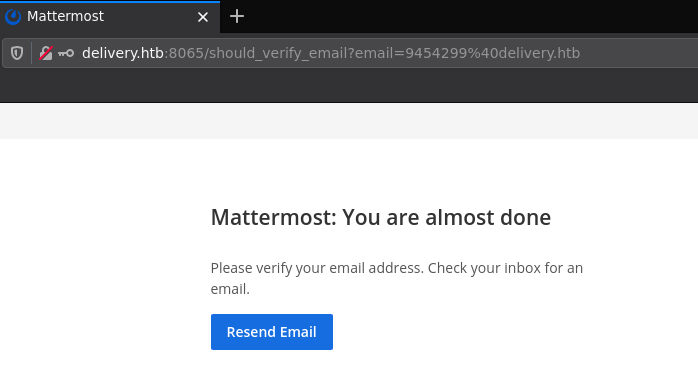
Task: Select the Mattermost tab title
Action: click(65, 16)
